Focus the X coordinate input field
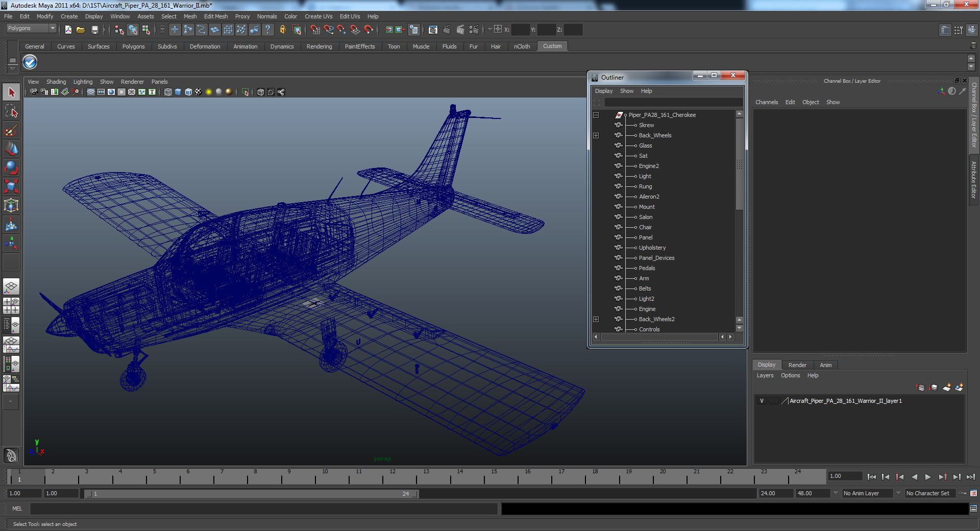 click(520, 30)
